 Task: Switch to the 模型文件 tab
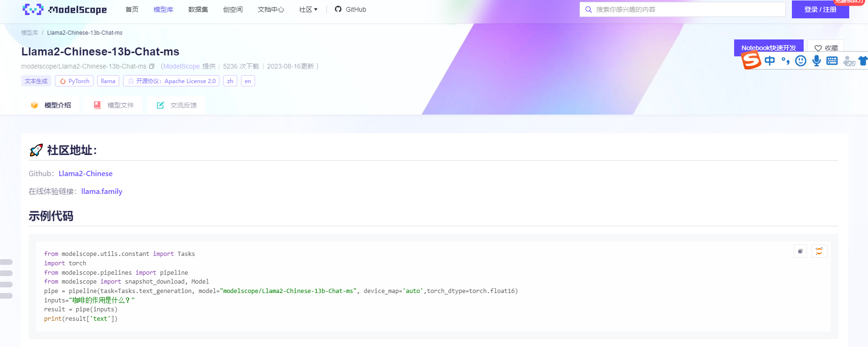(114, 105)
